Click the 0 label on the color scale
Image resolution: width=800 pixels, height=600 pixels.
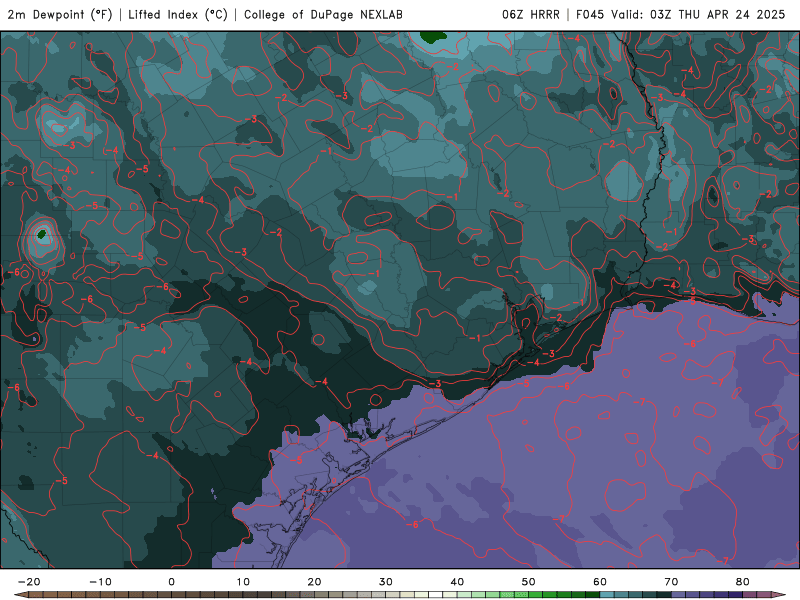[171, 582]
